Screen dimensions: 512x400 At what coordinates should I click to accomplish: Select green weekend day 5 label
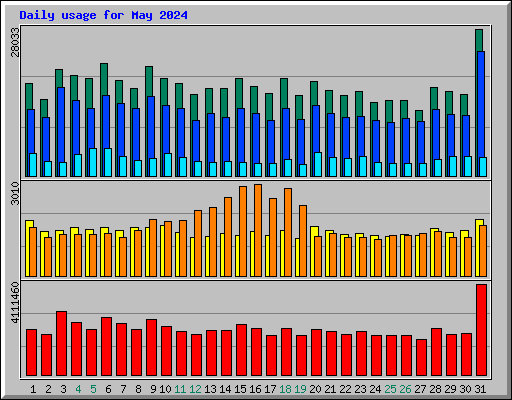point(93,389)
